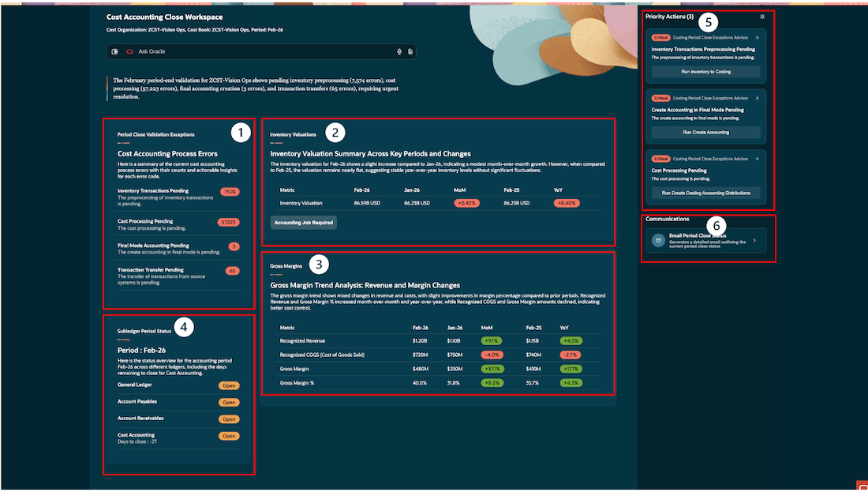
Task: Click Run Create Accounting button
Action: 705,133
